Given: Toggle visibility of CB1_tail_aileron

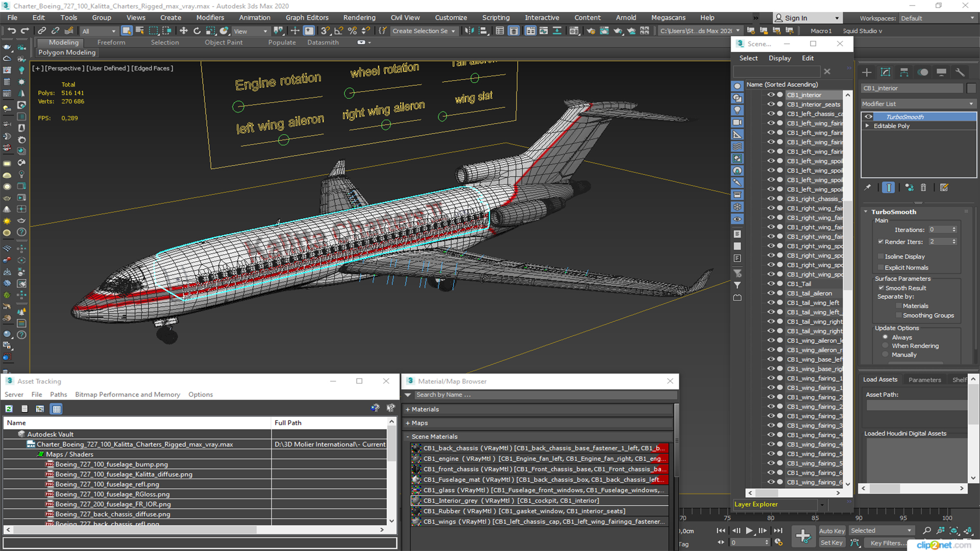Looking at the screenshot, I should click(x=771, y=293).
